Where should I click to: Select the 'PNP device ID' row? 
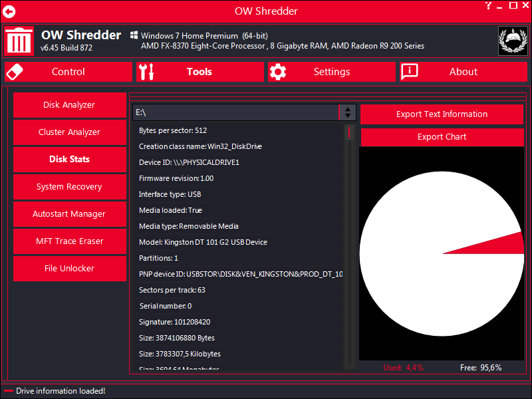[238, 274]
